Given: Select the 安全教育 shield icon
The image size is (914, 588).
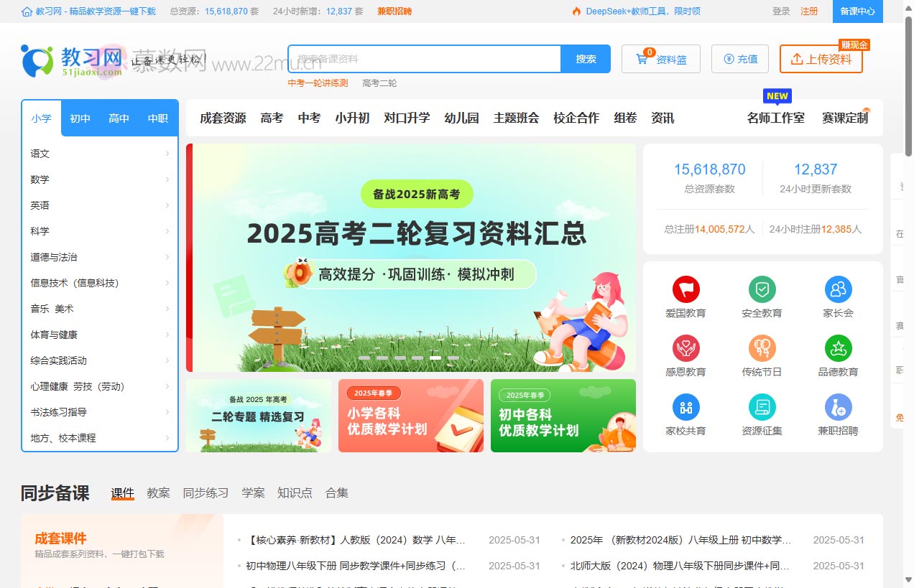Looking at the screenshot, I should pos(762,294).
